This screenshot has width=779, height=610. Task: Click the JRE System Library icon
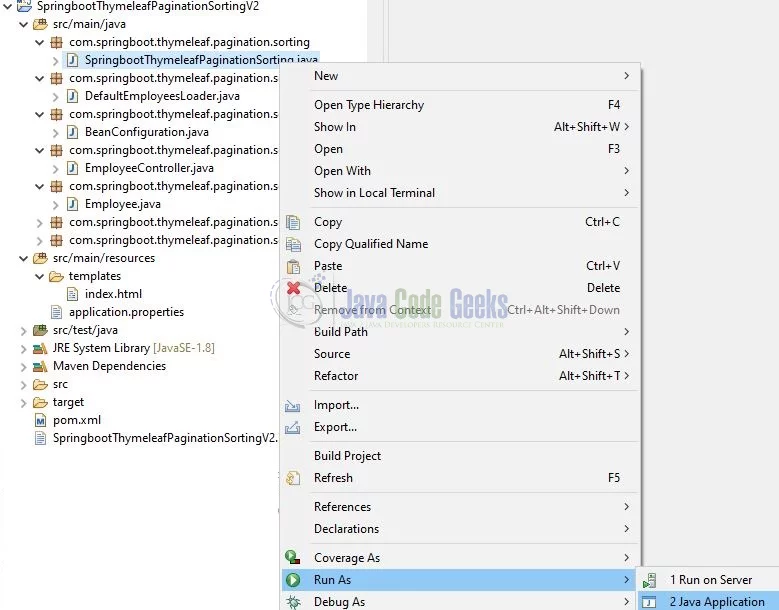[x=40, y=348]
